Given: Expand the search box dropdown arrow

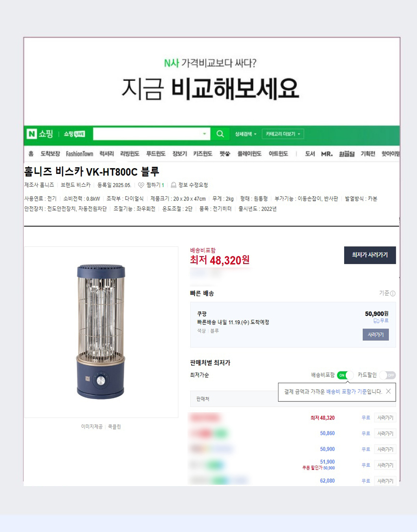Looking at the screenshot, I should click(x=204, y=134).
